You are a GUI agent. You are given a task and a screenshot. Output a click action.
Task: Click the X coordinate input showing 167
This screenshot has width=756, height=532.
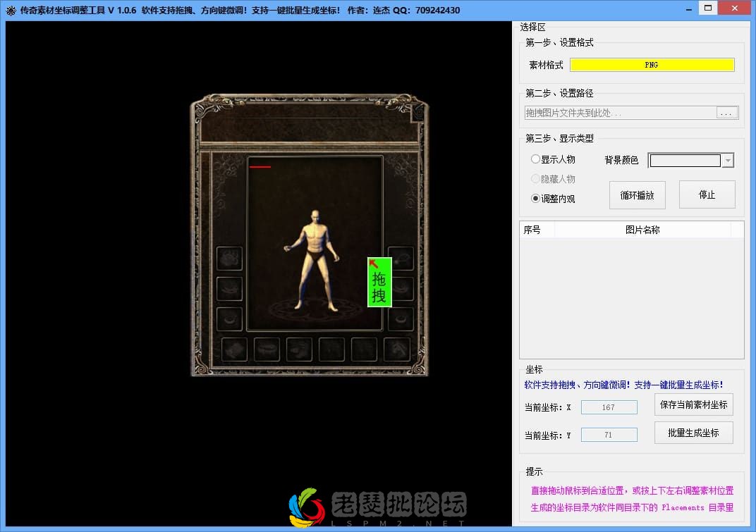[609, 407]
